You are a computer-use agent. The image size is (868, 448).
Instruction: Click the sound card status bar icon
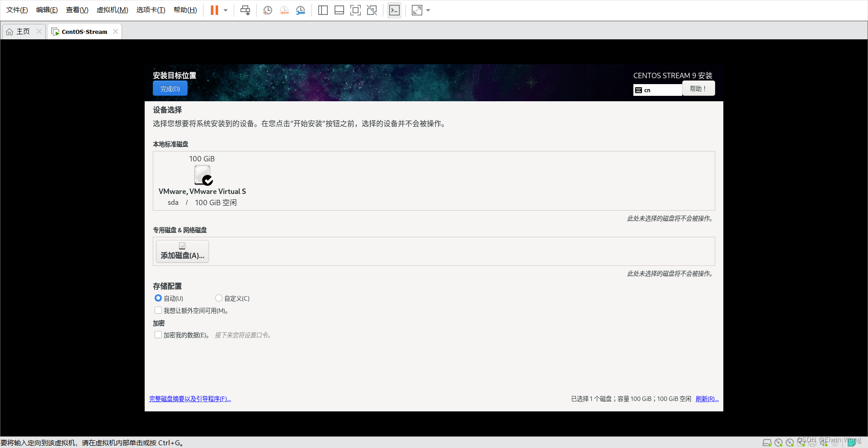[824, 443]
